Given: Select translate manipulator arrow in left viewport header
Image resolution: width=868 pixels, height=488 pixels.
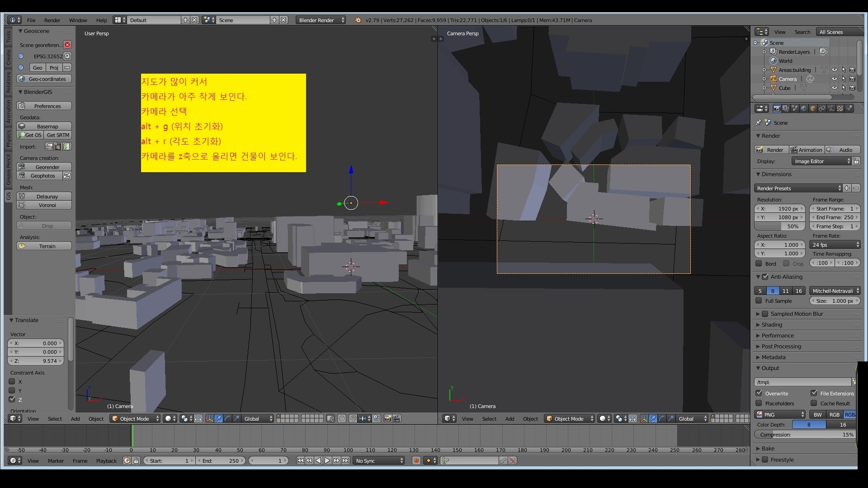Looking at the screenshot, I should (218, 418).
